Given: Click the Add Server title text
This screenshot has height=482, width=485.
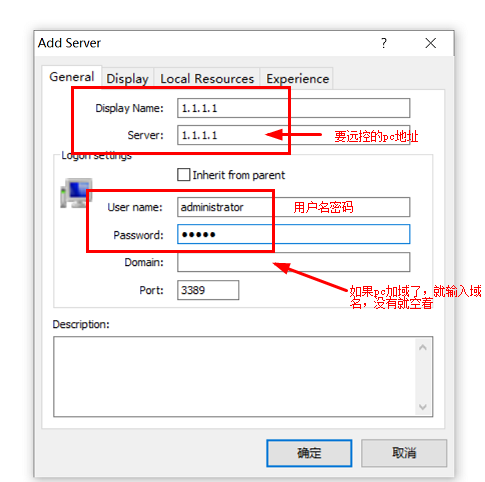Looking at the screenshot, I should [x=69, y=43].
